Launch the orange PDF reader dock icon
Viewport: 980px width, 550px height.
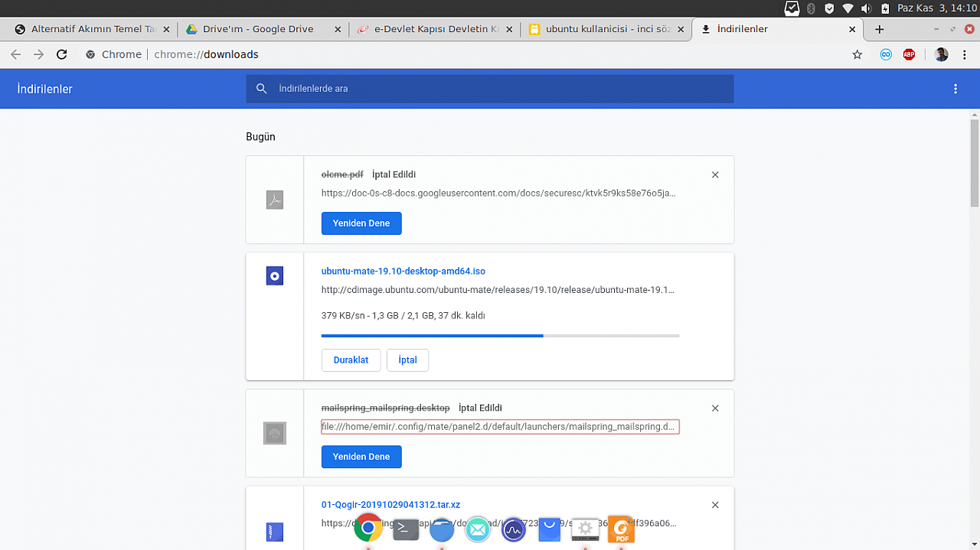pyautogui.click(x=622, y=529)
